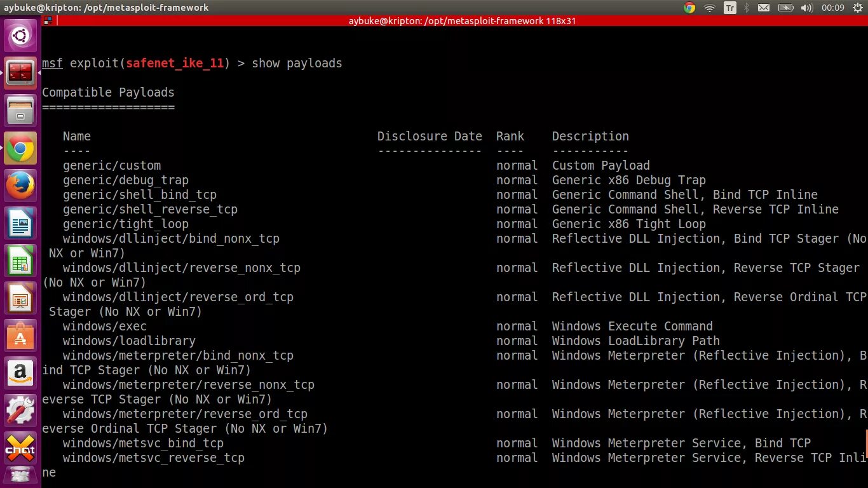Open LibreOffice Calc from the launcher
The height and width of the screenshot is (488, 868).
[20, 261]
